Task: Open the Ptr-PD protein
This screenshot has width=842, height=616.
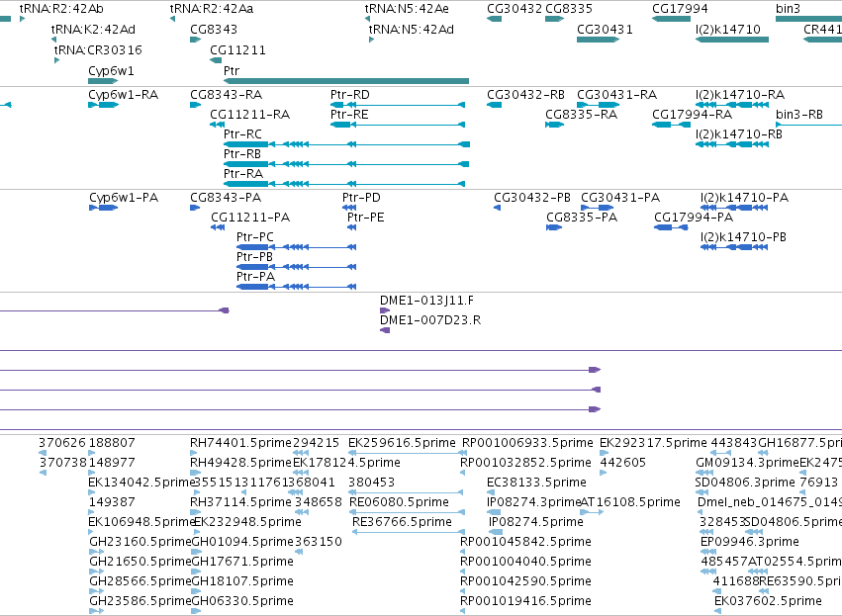Action: (349, 208)
